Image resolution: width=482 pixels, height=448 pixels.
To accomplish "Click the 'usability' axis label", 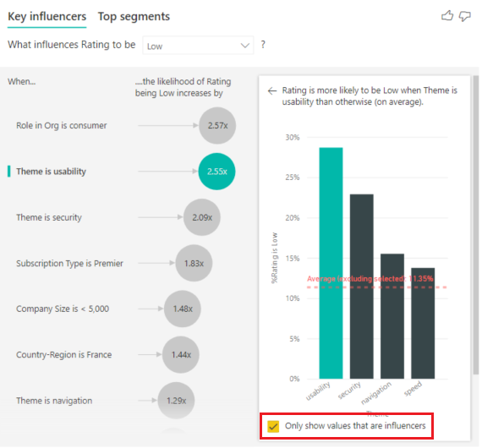I will (x=318, y=391).
